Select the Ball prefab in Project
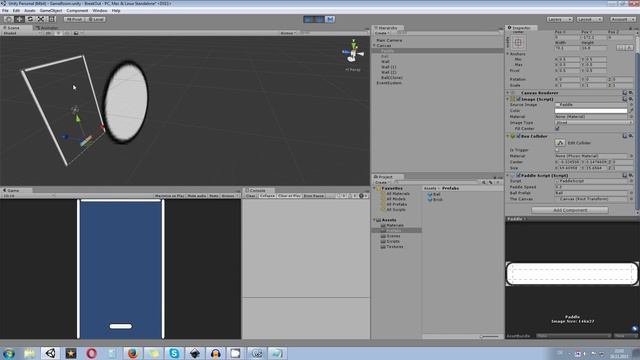Viewport: 640px width, 360px height. pos(434,195)
